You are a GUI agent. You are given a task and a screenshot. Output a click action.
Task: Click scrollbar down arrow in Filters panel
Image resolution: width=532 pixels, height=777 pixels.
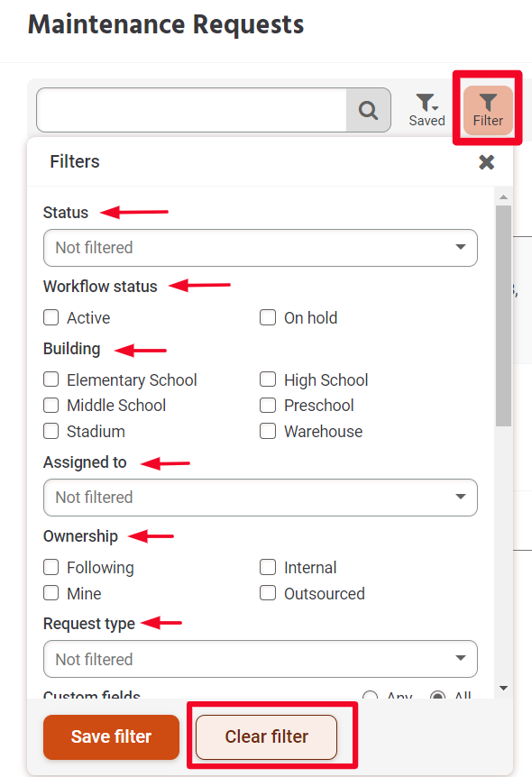click(x=503, y=688)
